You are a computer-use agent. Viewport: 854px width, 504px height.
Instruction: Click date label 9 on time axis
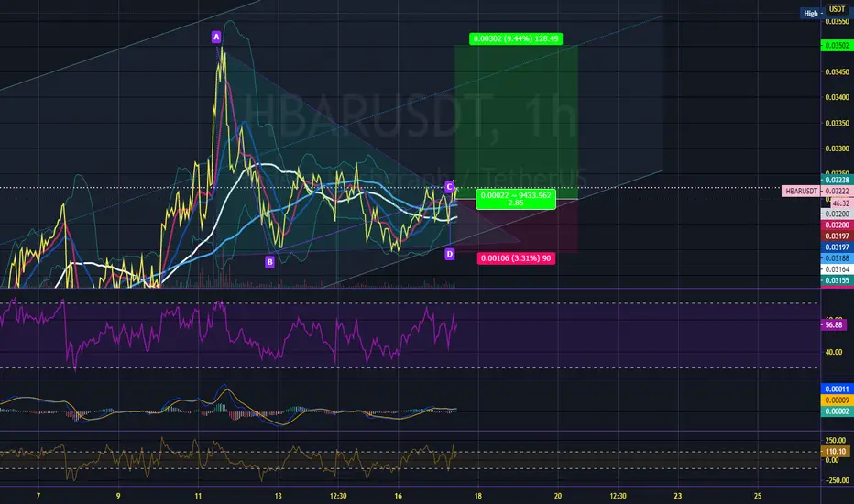point(118,496)
